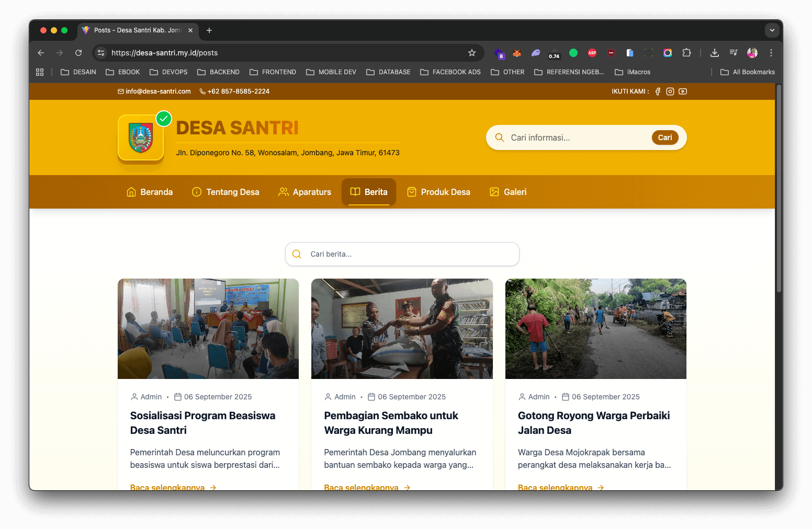Click the Adblock Plus extension icon
The image size is (812, 529).
point(592,53)
